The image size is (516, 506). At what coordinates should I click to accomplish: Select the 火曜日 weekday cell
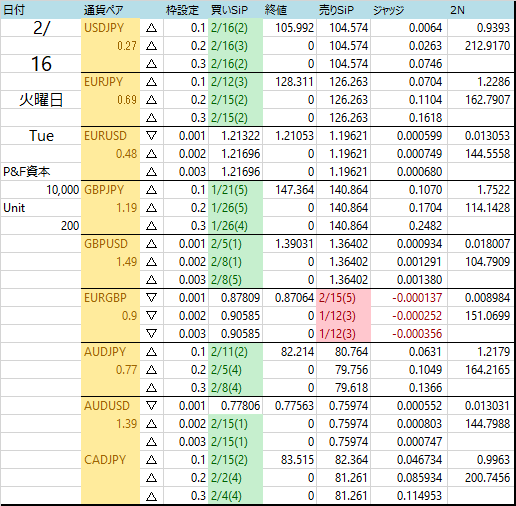coord(41,100)
